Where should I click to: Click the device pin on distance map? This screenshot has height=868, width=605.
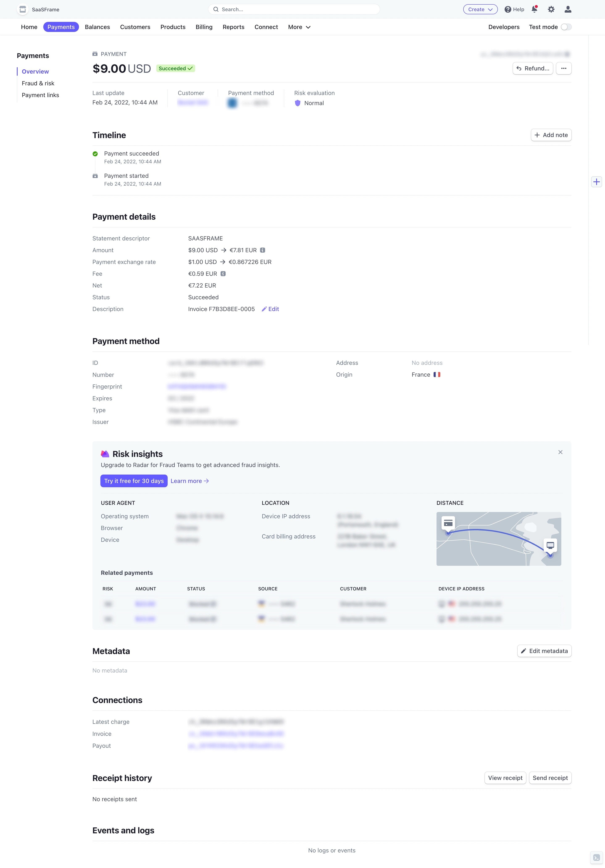click(x=550, y=547)
